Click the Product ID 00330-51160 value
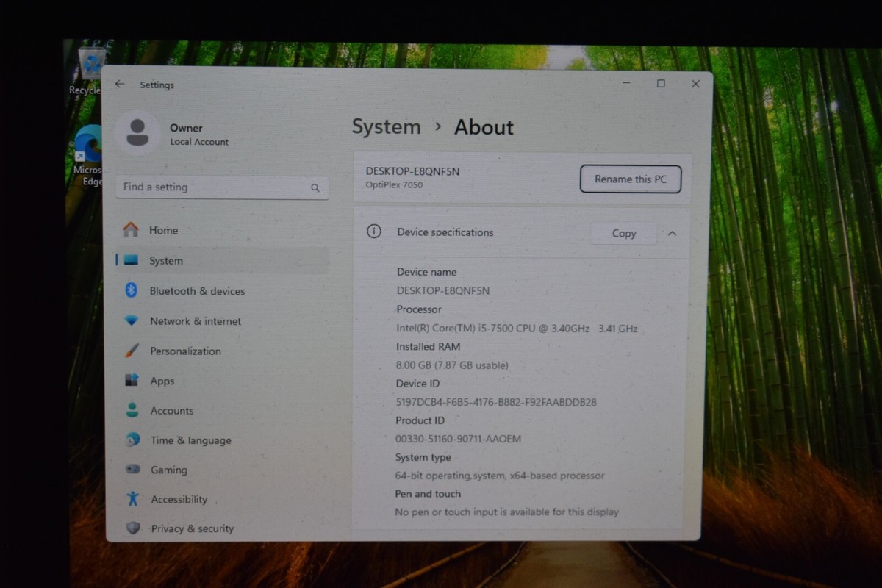The image size is (882, 588). [x=458, y=439]
